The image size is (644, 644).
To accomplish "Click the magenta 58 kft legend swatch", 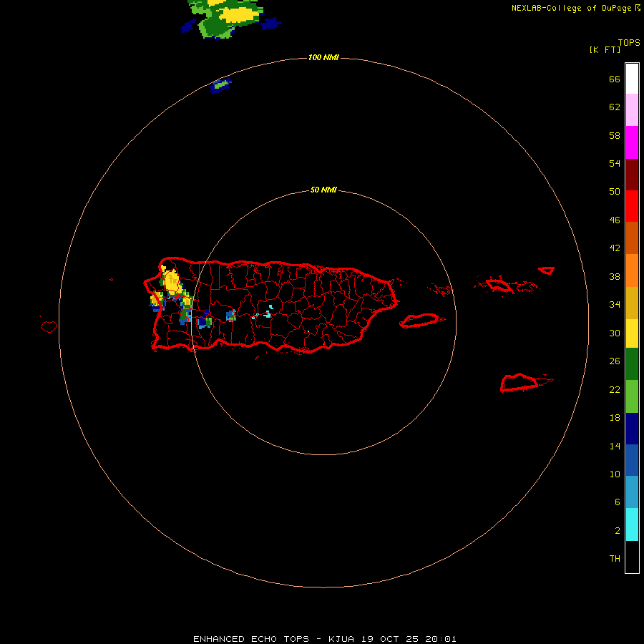I will tap(632, 142).
